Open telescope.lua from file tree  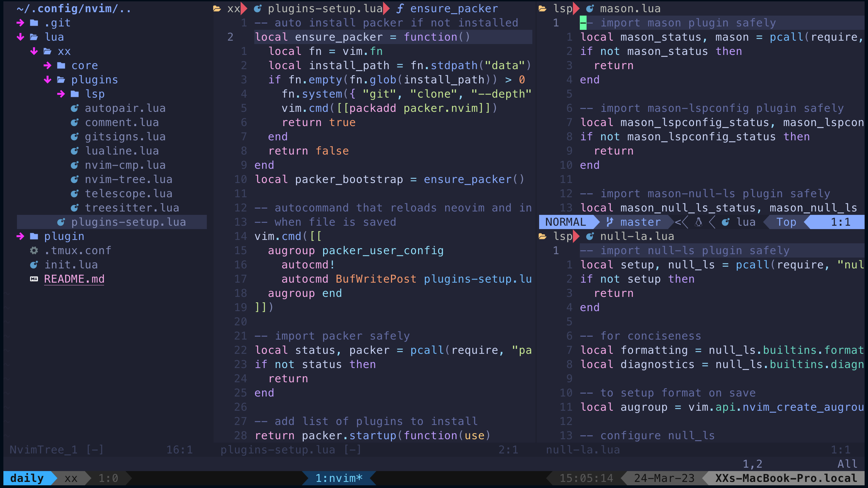coord(128,194)
